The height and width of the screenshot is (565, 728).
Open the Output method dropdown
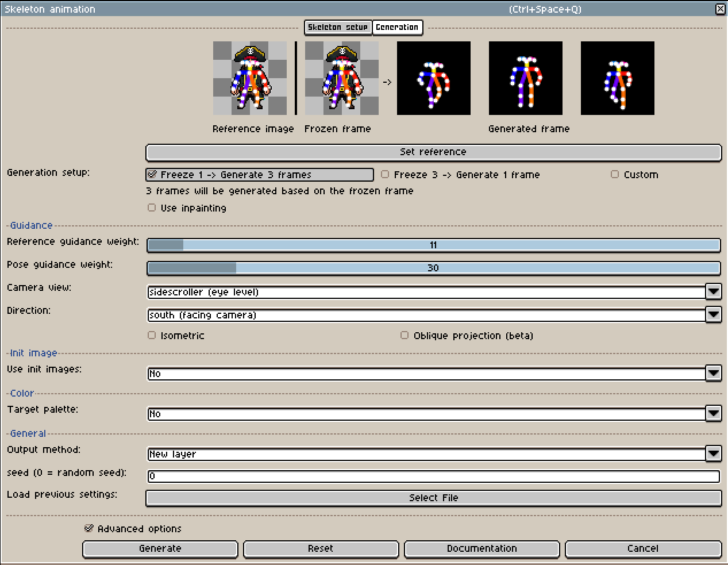pyautogui.click(x=713, y=454)
